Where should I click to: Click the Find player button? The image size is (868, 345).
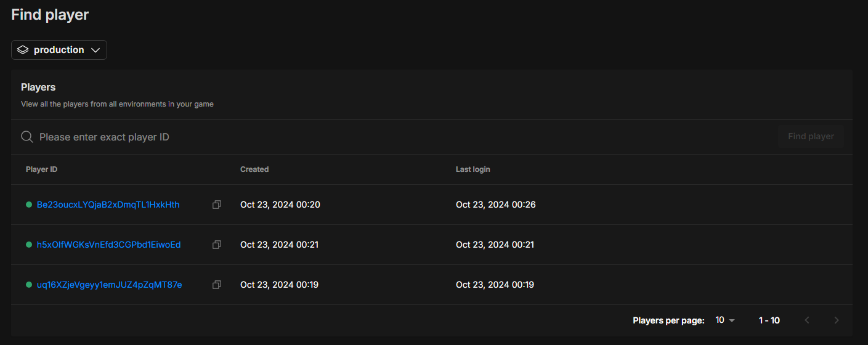pyautogui.click(x=811, y=137)
